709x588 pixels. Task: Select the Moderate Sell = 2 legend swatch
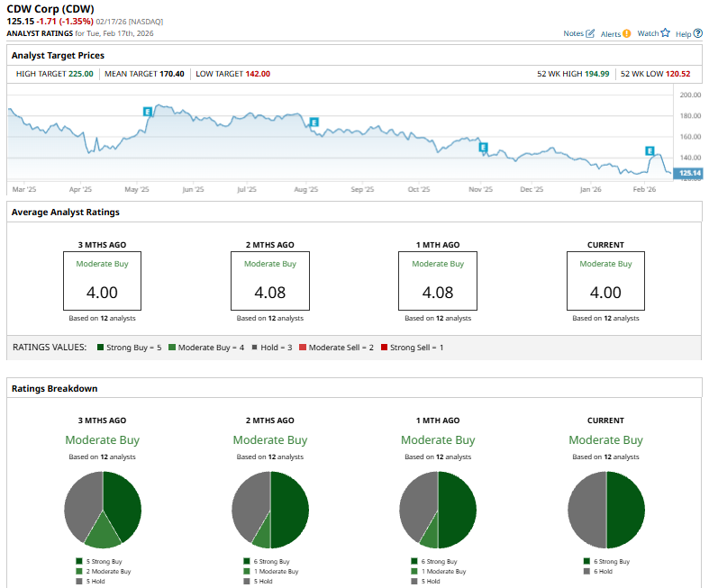pos(303,348)
